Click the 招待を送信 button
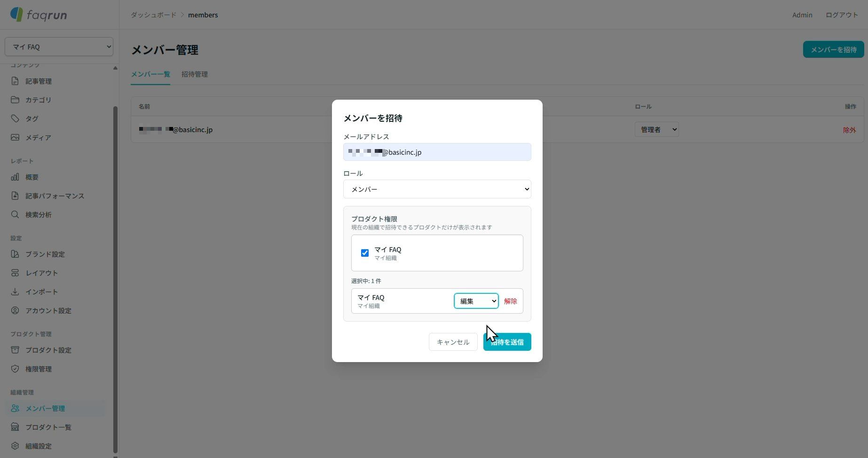868x458 pixels. 507,342
